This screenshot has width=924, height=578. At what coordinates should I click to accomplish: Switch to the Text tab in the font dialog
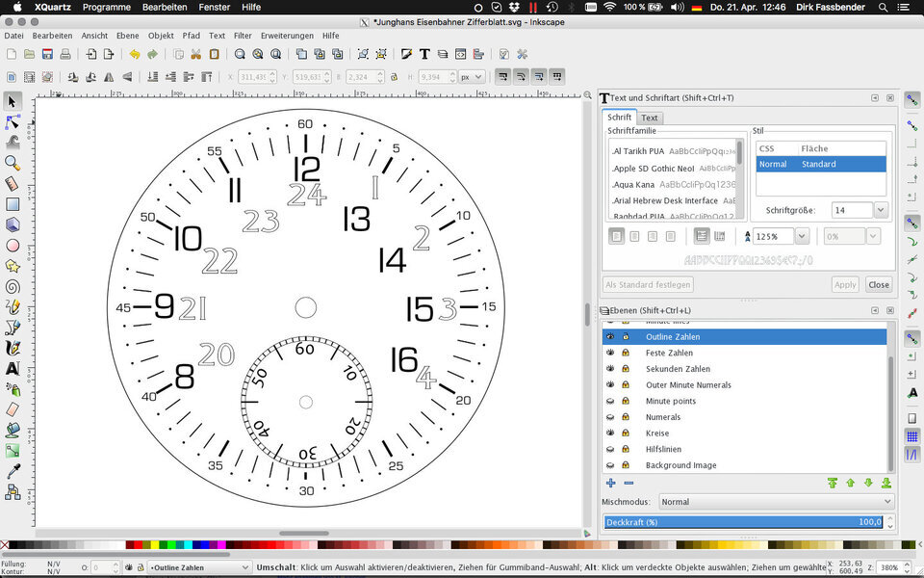[649, 117]
